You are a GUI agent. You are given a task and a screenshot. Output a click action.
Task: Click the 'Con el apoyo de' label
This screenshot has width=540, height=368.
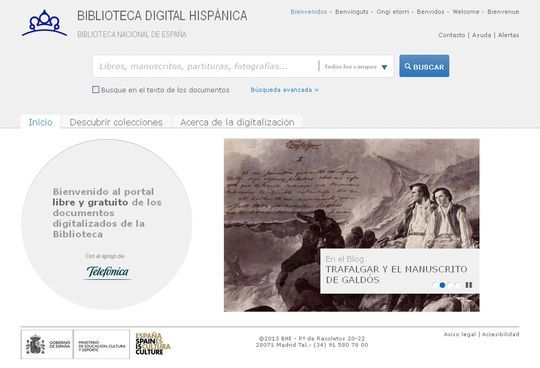(x=105, y=256)
